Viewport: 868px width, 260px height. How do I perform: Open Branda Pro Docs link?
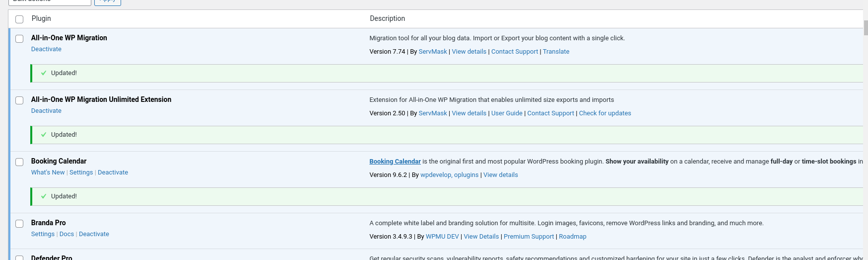[67, 234]
